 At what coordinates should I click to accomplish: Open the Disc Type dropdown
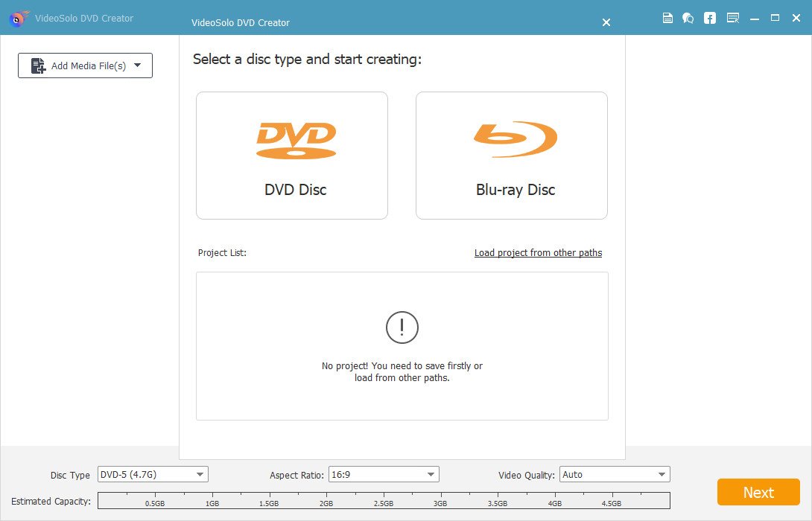pos(153,474)
